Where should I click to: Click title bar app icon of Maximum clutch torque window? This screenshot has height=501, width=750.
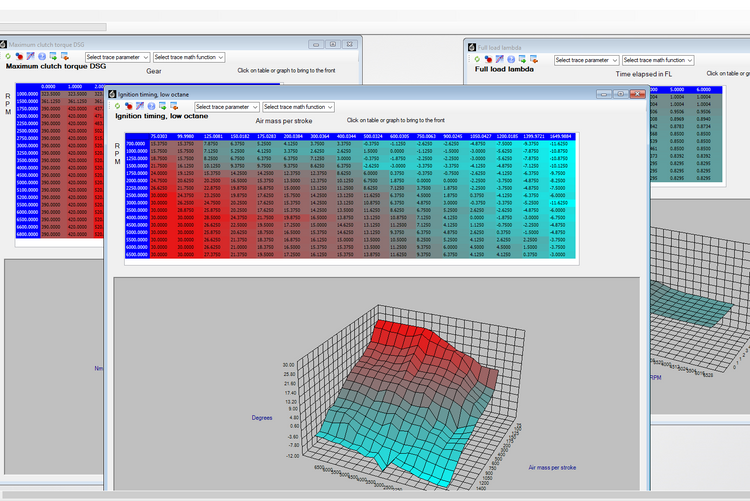point(3,45)
